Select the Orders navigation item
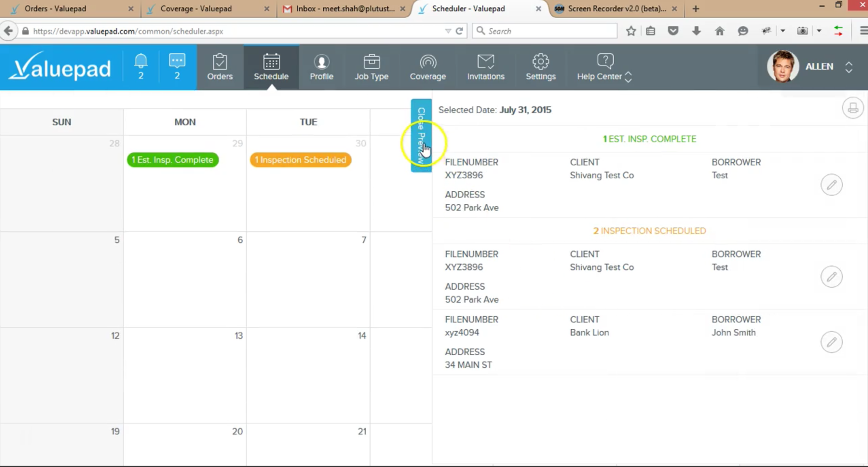 [x=220, y=67]
